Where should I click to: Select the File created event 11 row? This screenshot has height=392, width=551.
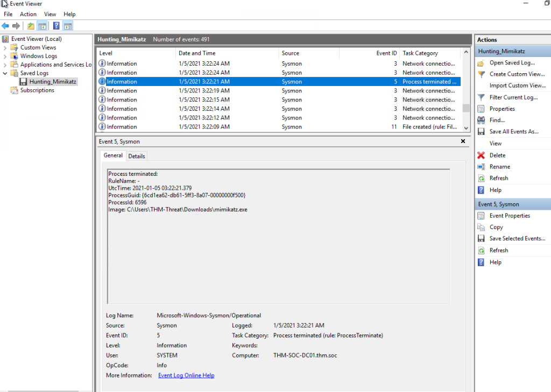tap(278, 127)
